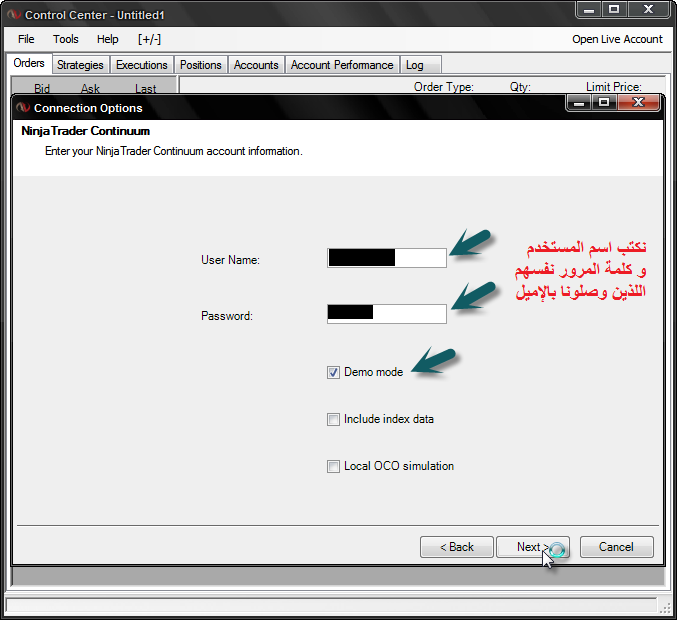
Task: Click the [+/-] menu item
Action: [x=149, y=39]
